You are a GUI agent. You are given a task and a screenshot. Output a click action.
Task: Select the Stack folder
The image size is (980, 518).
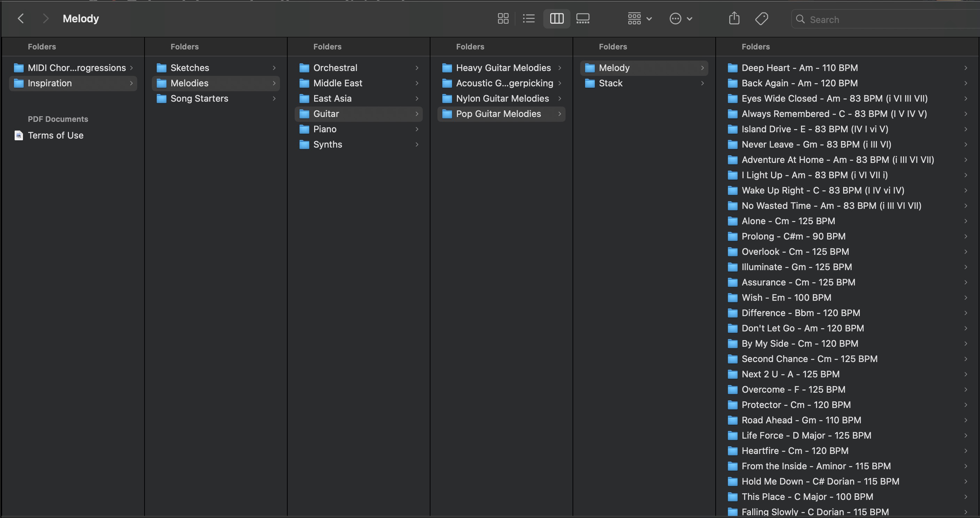[x=610, y=83]
